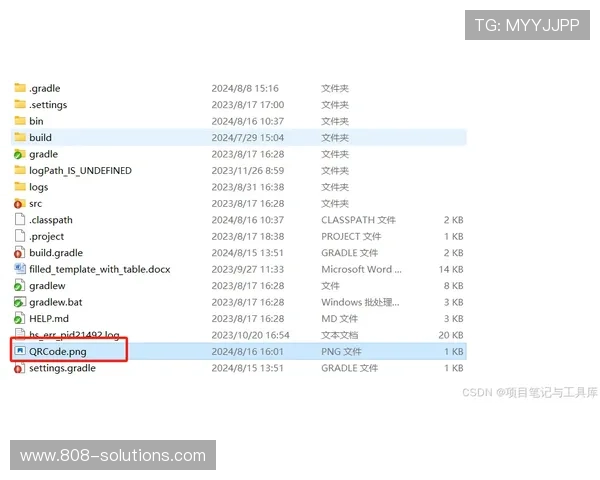Select the hs_err_pid21492.log file
The height and width of the screenshot is (480, 600).
74,335
